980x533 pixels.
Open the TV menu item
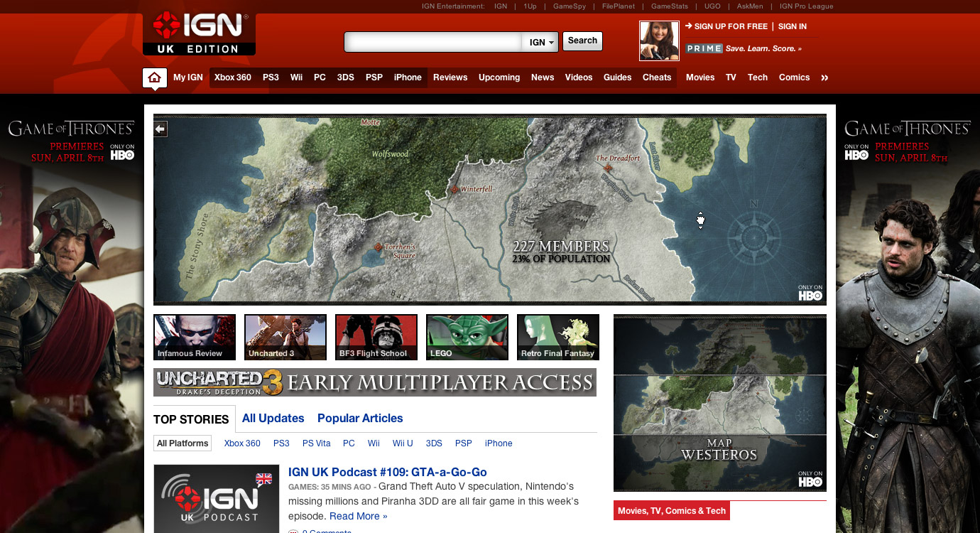[x=731, y=77]
